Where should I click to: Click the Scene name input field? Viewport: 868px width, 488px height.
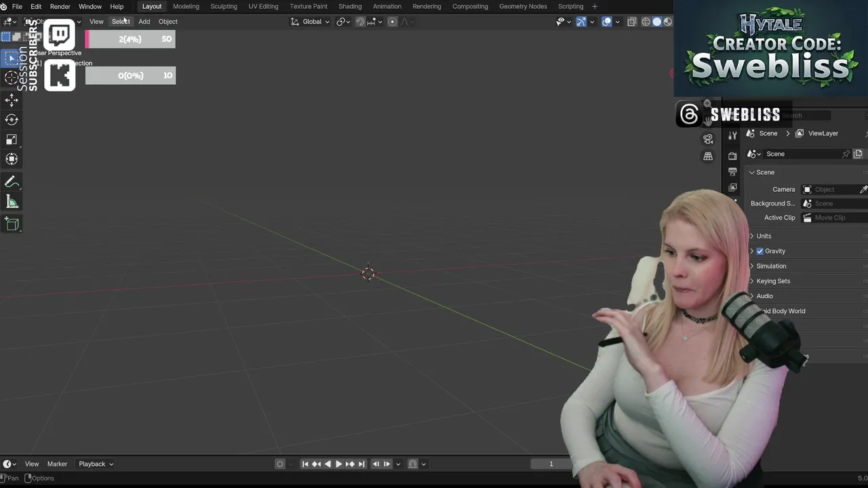[802, 154]
